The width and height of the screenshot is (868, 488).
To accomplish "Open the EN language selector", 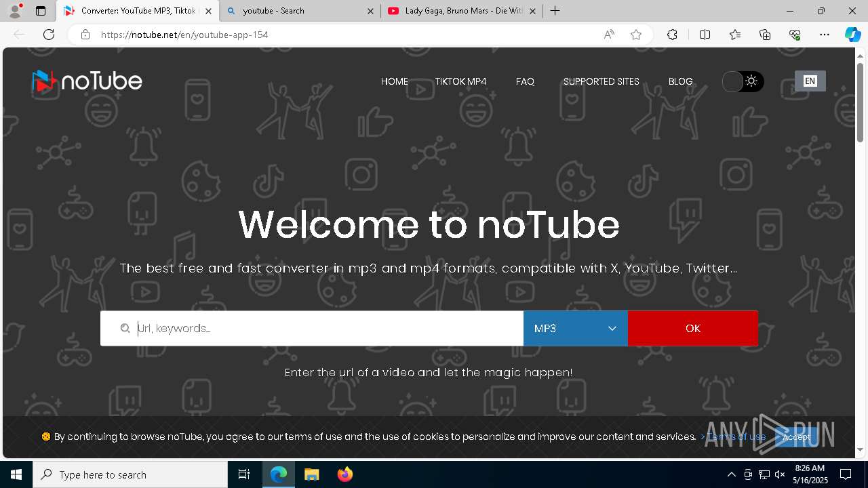I will (x=810, y=81).
